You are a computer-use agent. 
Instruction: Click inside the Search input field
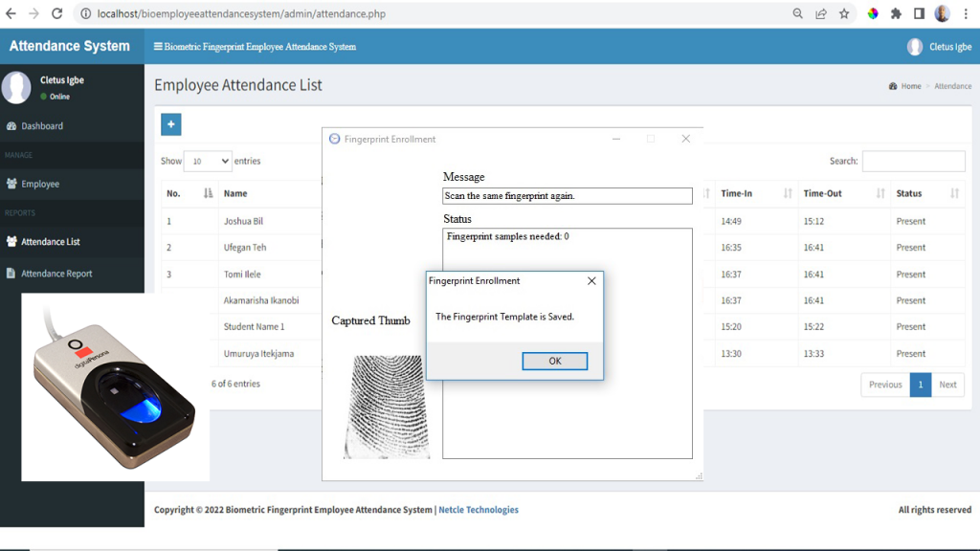pyautogui.click(x=914, y=161)
